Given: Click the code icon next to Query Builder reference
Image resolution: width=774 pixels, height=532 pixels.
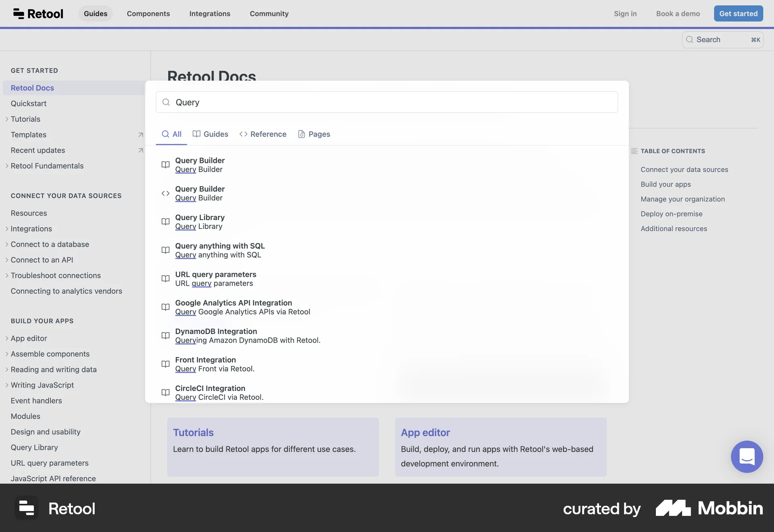Looking at the screenshot, I should (x=165, y=193).
